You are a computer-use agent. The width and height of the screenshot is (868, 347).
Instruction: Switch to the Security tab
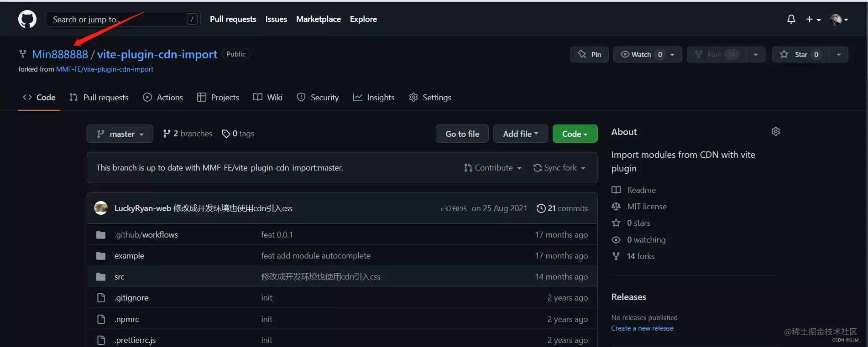tap(318, 97)
